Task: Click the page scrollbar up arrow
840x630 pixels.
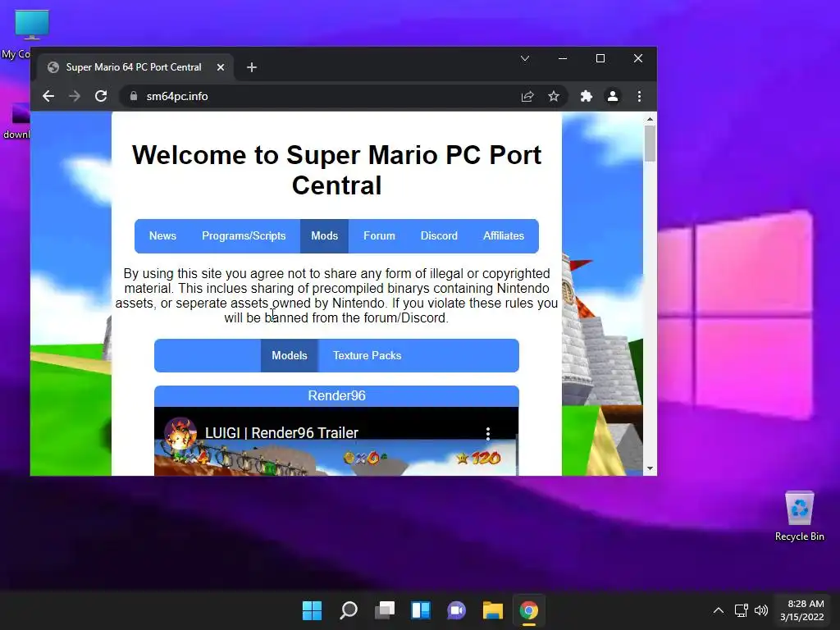Action: click(x=650, y=119)
